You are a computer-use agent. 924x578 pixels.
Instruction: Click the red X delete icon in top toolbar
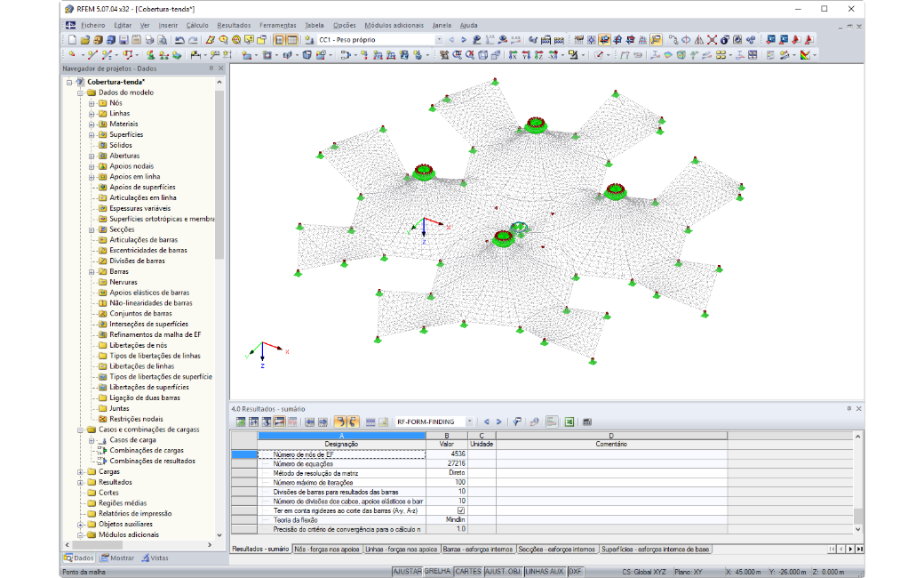[x=712, y=39]
